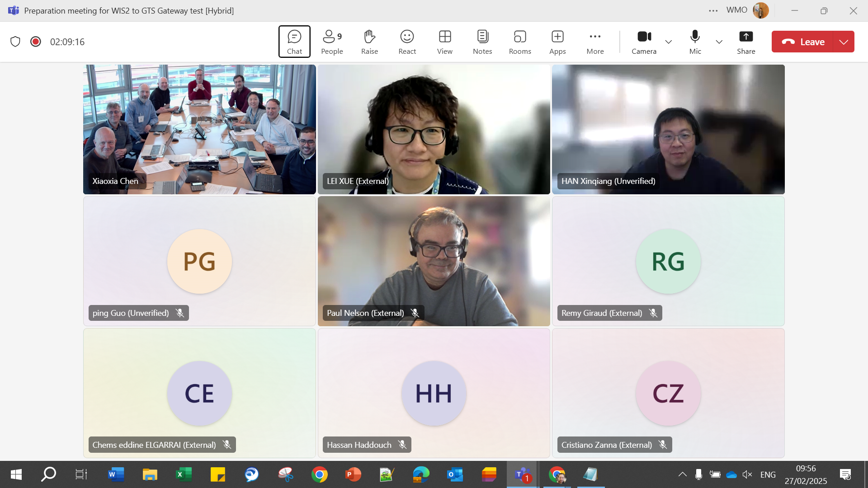Screen dimensions: 868x488
Task: Toggle the Camera on or off
Action: point(644,42)
